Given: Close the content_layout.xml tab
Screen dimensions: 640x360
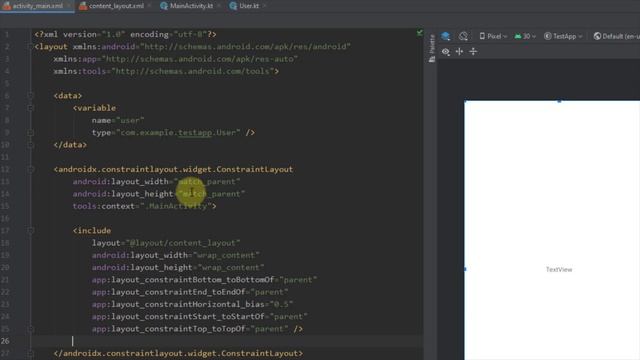Looking at the screenshot, I should [149, 6].
